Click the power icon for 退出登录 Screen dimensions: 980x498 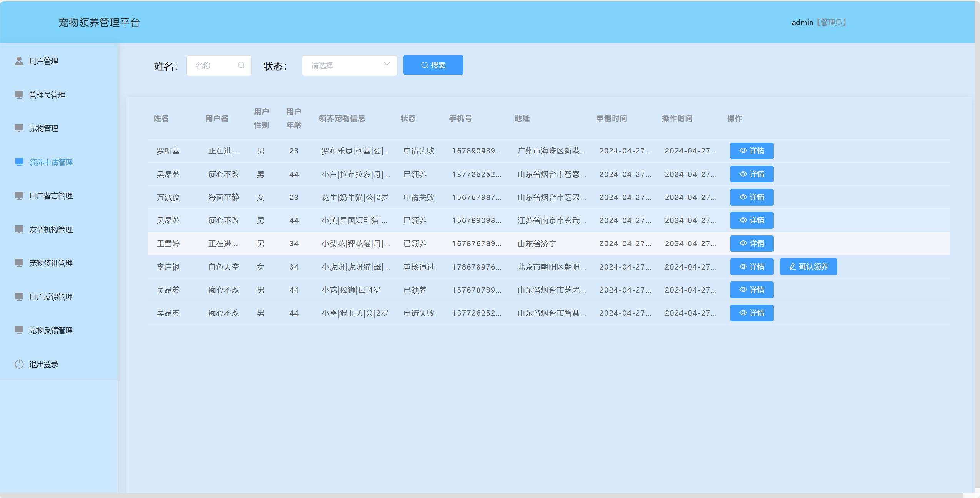(x=19, y=364)
